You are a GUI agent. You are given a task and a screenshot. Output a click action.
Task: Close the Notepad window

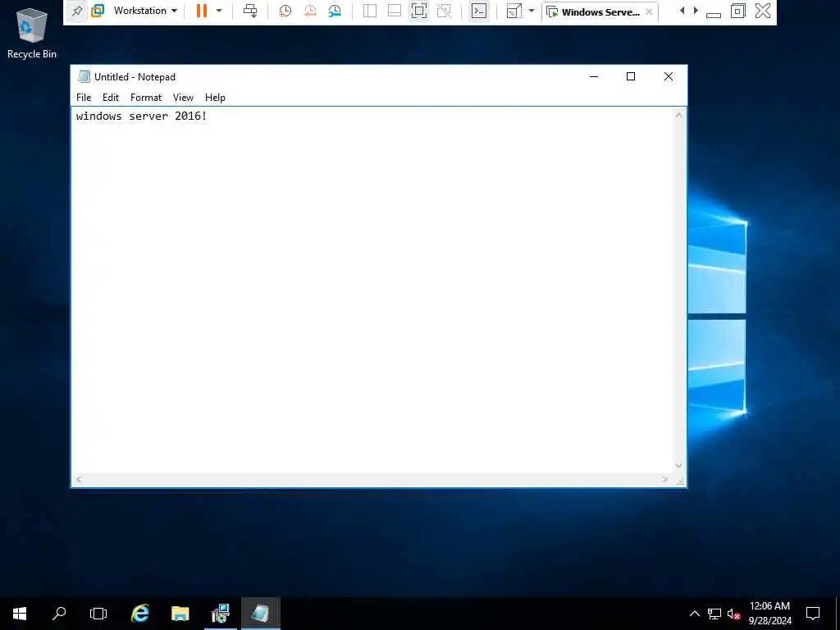coord(669,76)
